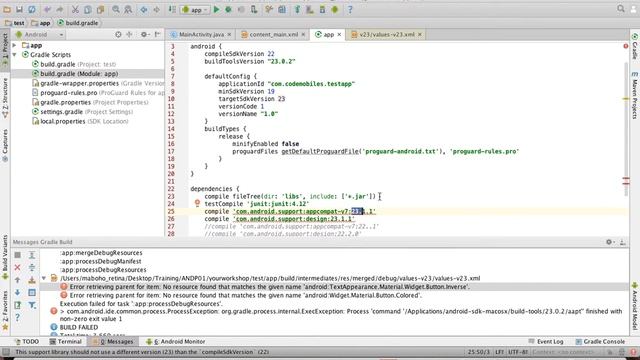Click the Synchronize toolbar icon
This screenshot has width=640, height=360.
click(x=32, y=9)
